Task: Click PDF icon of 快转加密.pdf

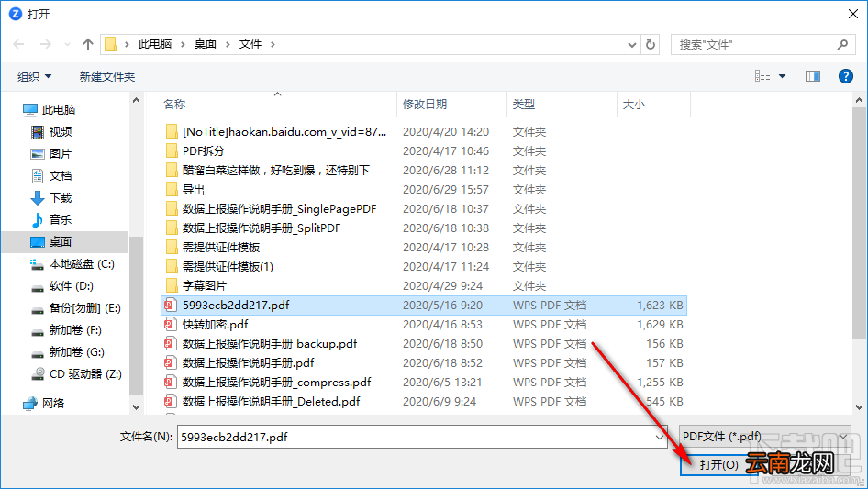Action: pyautogui.click(x=171, y=325)
